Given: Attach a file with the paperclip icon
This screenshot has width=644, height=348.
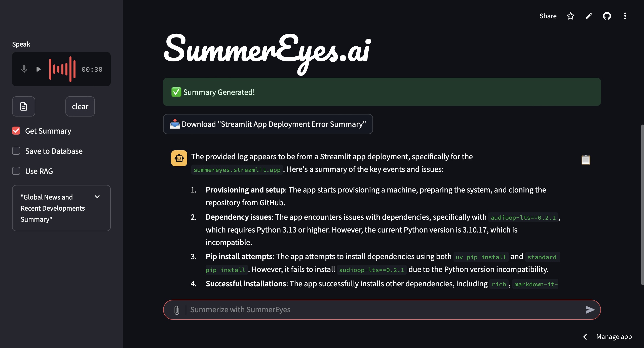Looking at the screenshot, I should coord(177,310).
